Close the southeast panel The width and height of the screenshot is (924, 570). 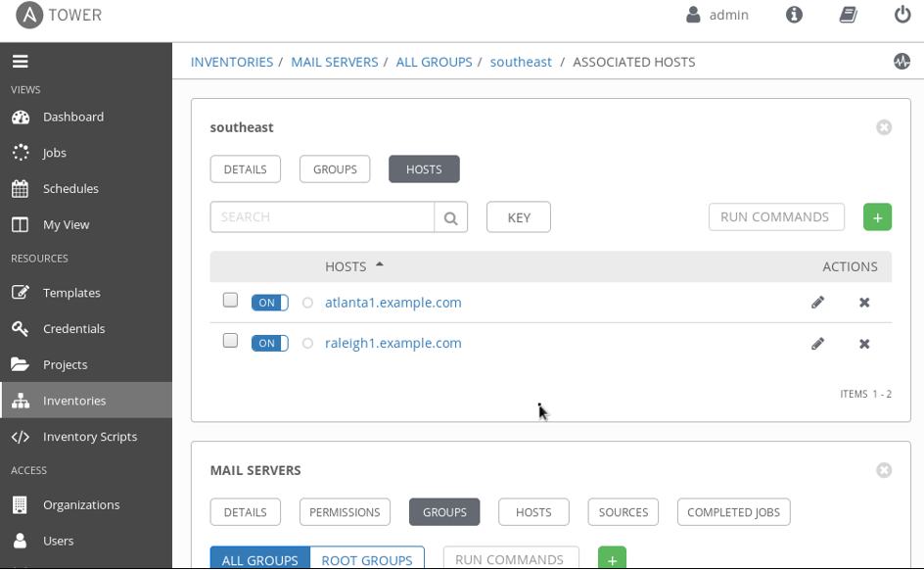pos(883,127)
